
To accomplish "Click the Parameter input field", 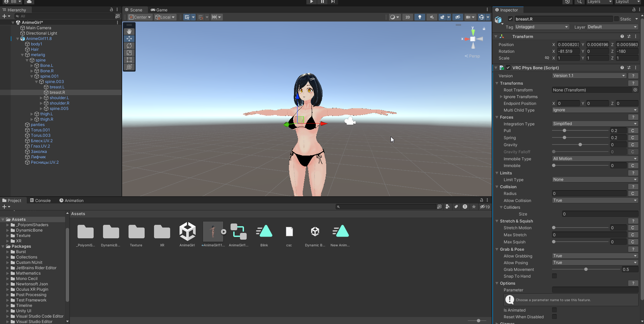I will (x=595, y=290).
